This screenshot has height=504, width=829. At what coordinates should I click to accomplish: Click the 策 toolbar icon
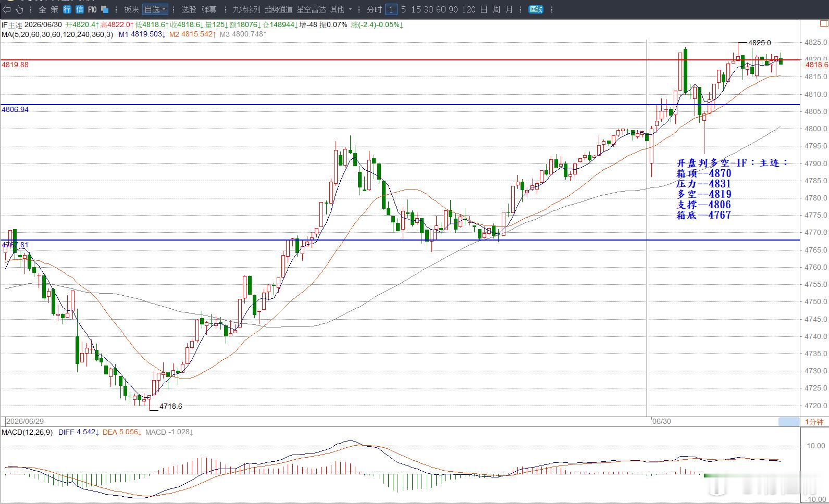[x=55, y=9]
